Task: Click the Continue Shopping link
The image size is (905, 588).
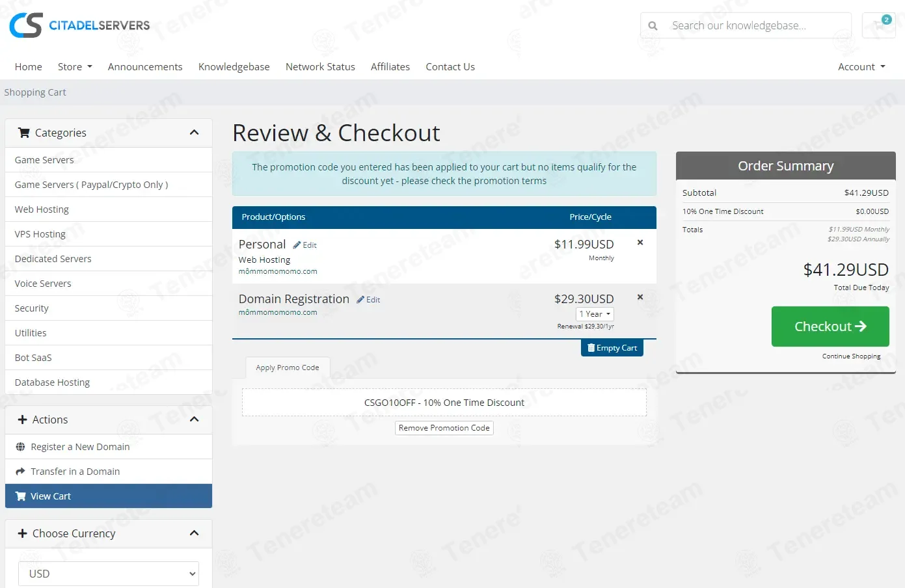Action: click(851, 356)
